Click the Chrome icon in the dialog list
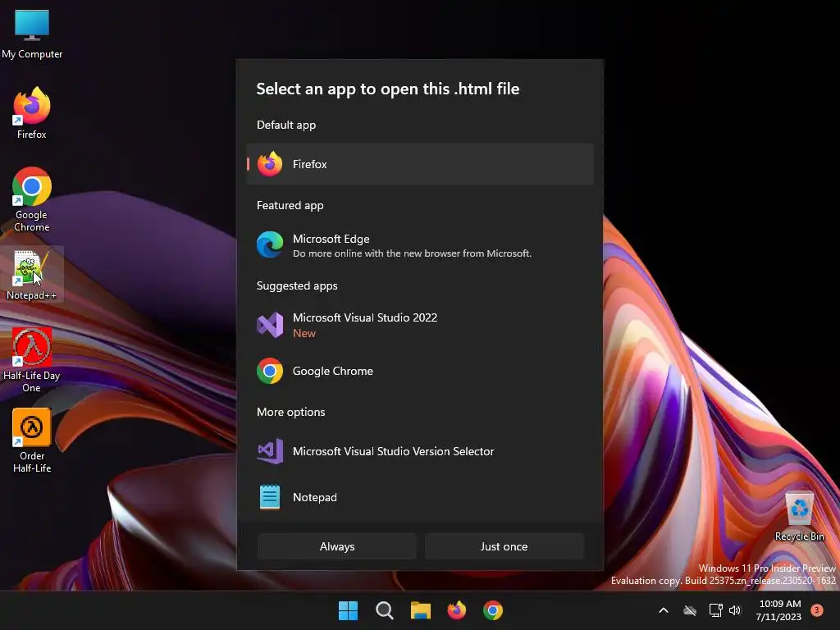Image resolution: width=840 pixels, height=630 pixels. 270,371
